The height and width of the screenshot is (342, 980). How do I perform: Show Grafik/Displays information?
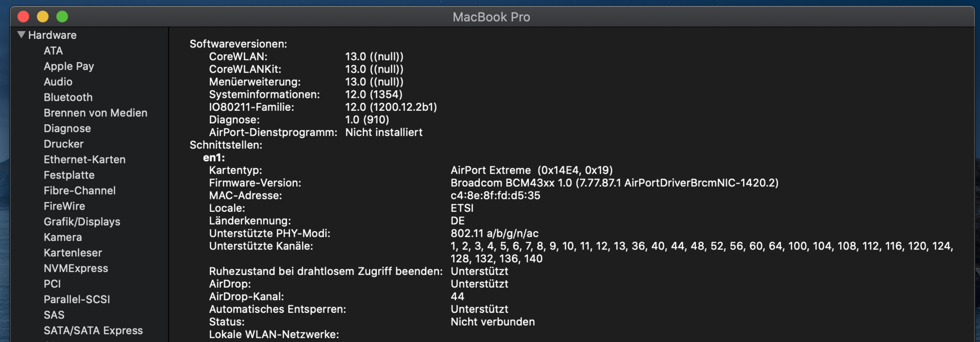pyautogui.click(x=82, y=222)
